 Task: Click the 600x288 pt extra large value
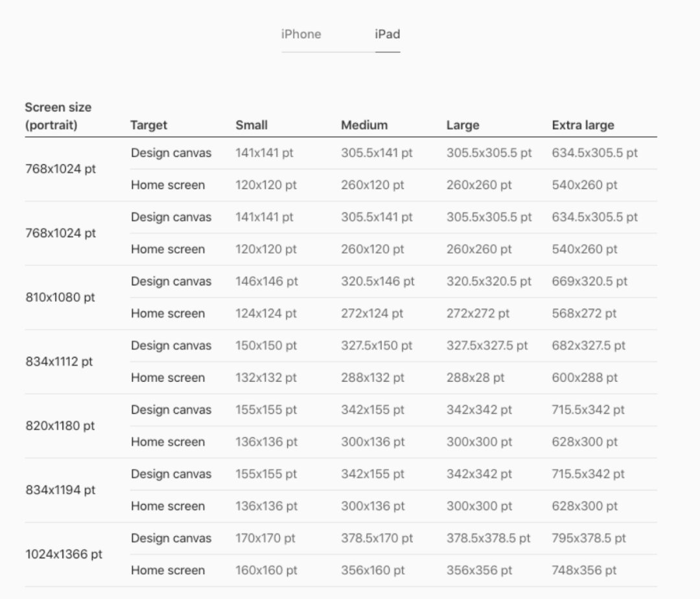[585, 378]
